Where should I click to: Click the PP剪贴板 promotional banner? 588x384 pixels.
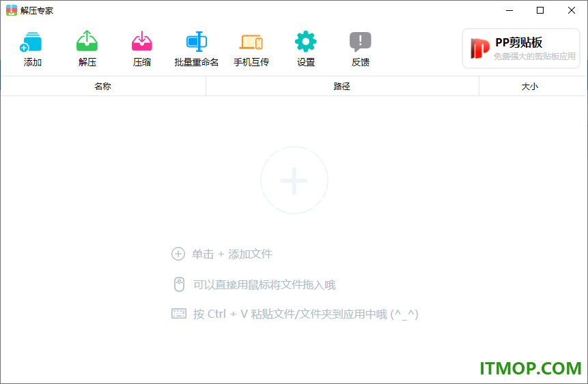click(x=521, y=48)
